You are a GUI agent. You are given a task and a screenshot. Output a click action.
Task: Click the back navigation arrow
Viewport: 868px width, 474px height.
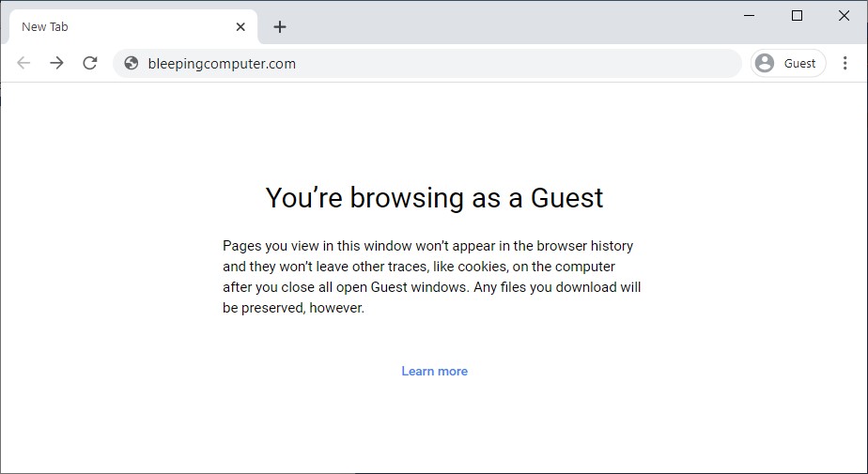[23, 63]
